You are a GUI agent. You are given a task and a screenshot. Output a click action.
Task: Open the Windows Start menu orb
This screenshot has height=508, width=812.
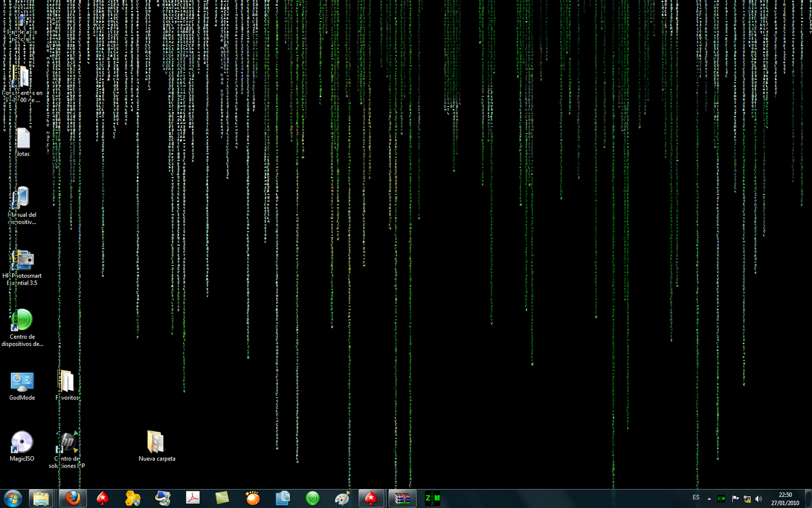pos(12,498)
